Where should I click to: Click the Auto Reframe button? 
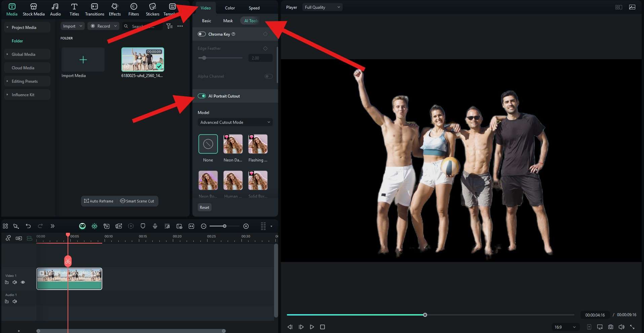[x=99, y=201]
